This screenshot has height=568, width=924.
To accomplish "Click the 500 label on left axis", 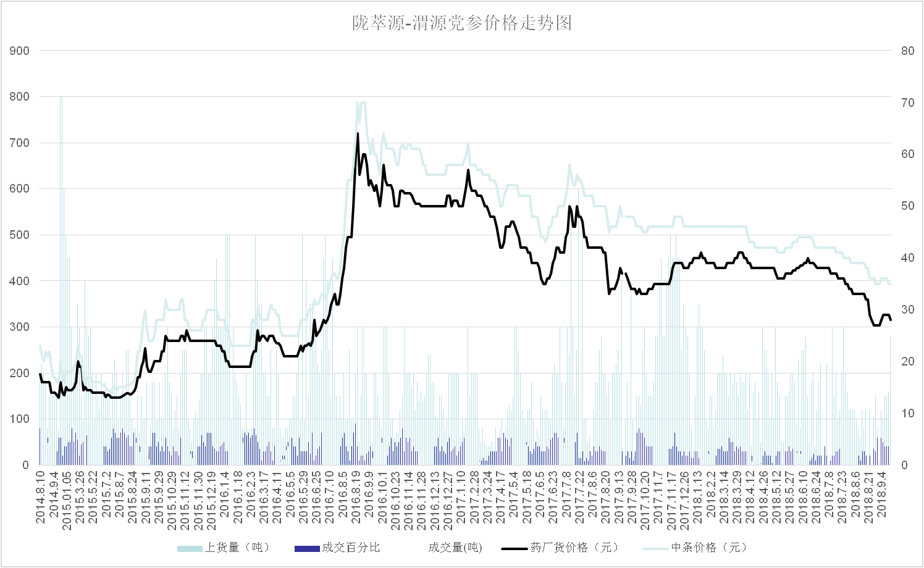I will tap(19, 235).
